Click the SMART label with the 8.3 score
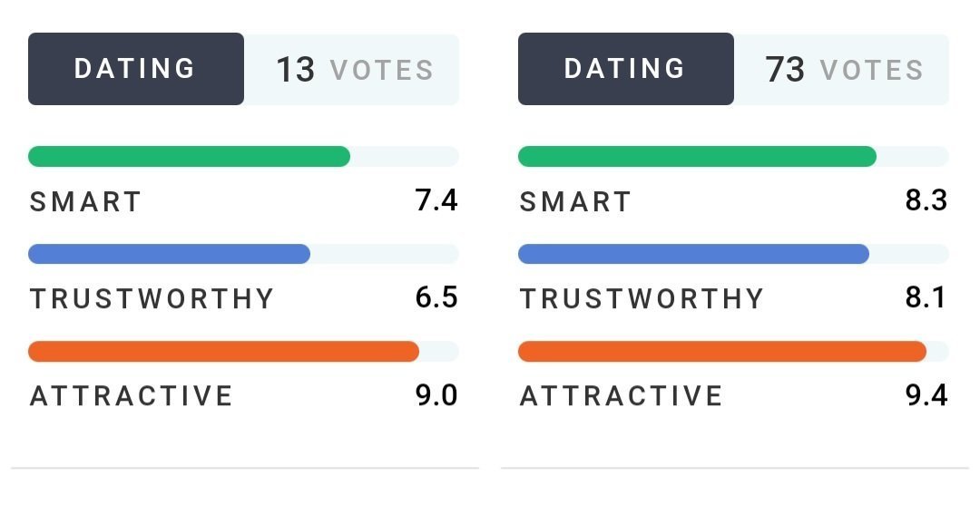Viewport: 980px width, 505px height. [x=575, y=201]
